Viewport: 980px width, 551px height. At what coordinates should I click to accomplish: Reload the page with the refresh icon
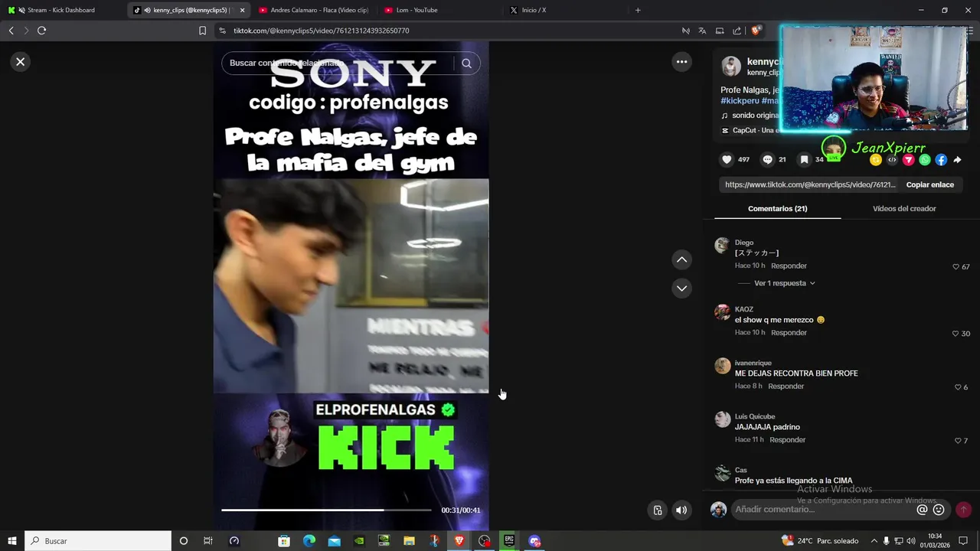(x=41, y=31)
